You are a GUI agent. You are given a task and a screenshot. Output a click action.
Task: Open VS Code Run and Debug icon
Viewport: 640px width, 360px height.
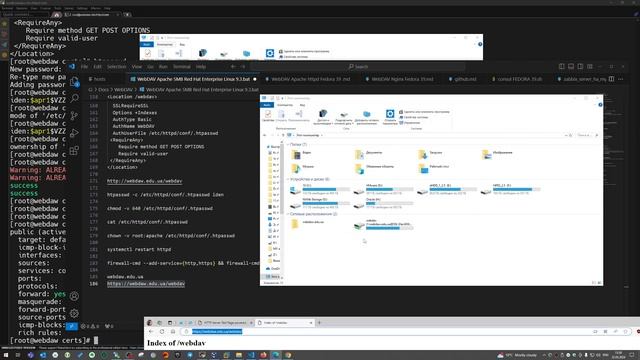(x=74, y=133)
